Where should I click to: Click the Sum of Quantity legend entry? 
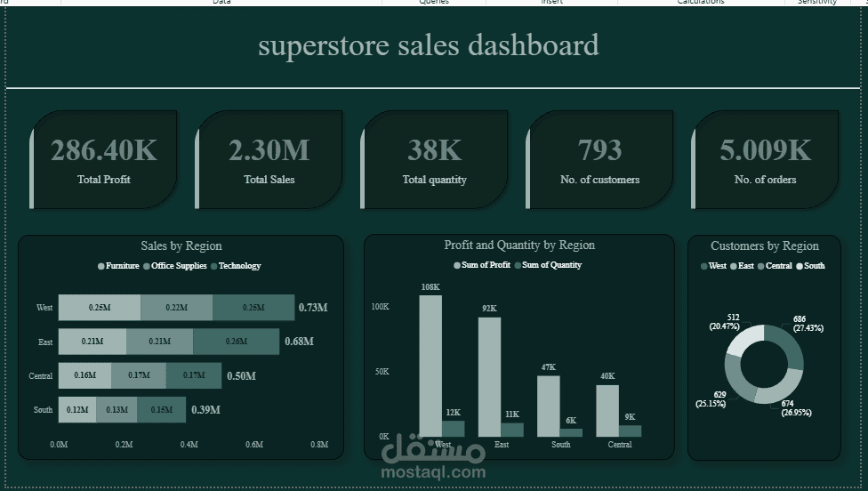coord(548,265)
